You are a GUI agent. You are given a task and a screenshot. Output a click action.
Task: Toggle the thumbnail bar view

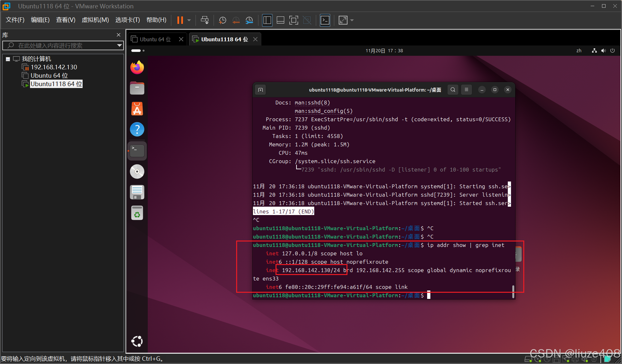point(280,20)
